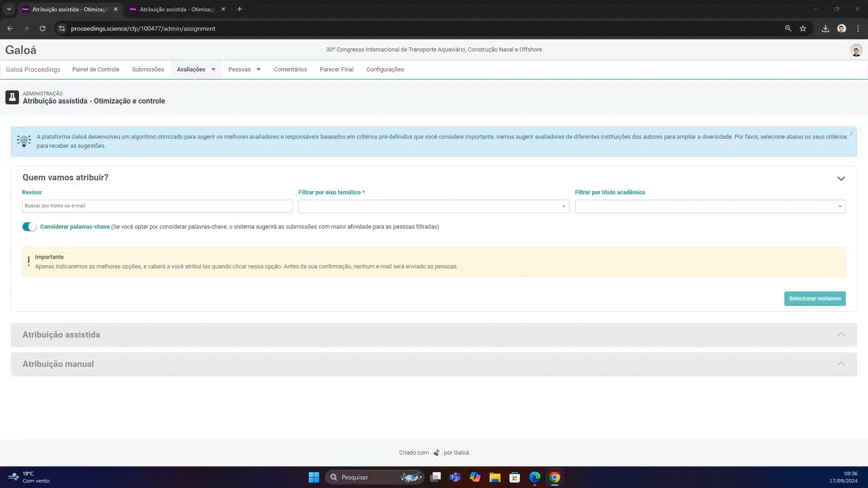Click the browser zoom magnifier icon

[x=788, y=28]
